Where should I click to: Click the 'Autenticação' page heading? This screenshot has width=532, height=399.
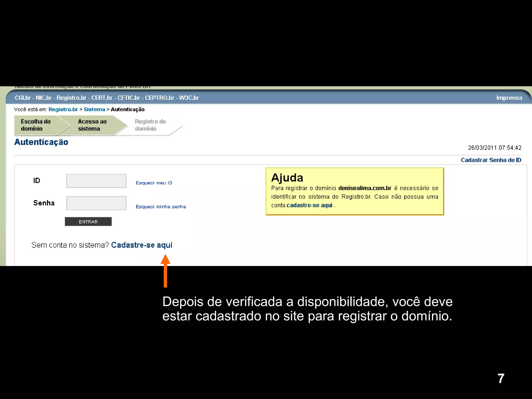tap(41, 142)
